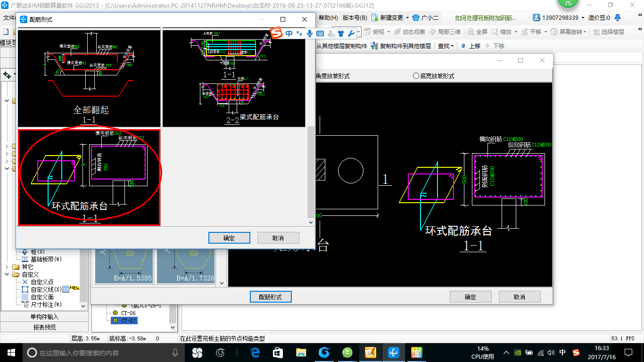Image resolution: width=644 pixels, height=362 pixels.
Task: Click the 上移 move up arrow
Action: coord(471,46)
